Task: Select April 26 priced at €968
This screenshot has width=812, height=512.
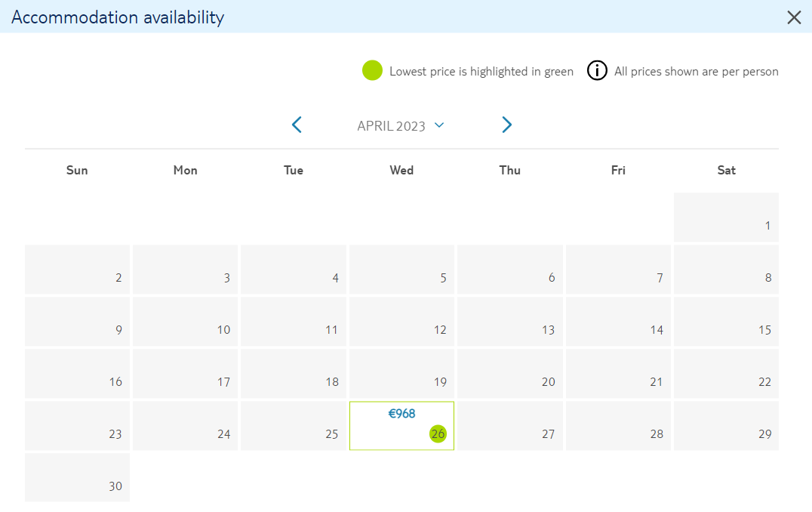Action: [x=402, y=425]
